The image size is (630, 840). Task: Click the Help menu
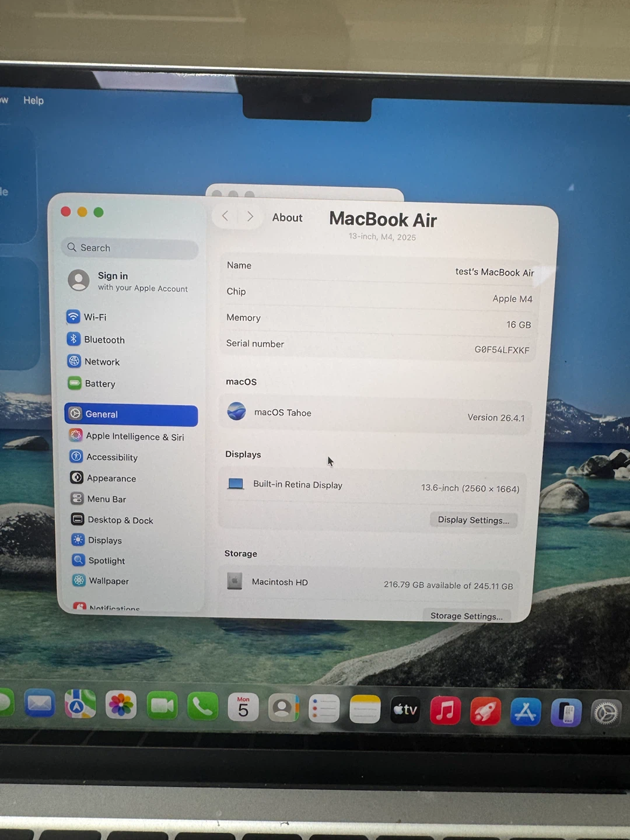33,100
